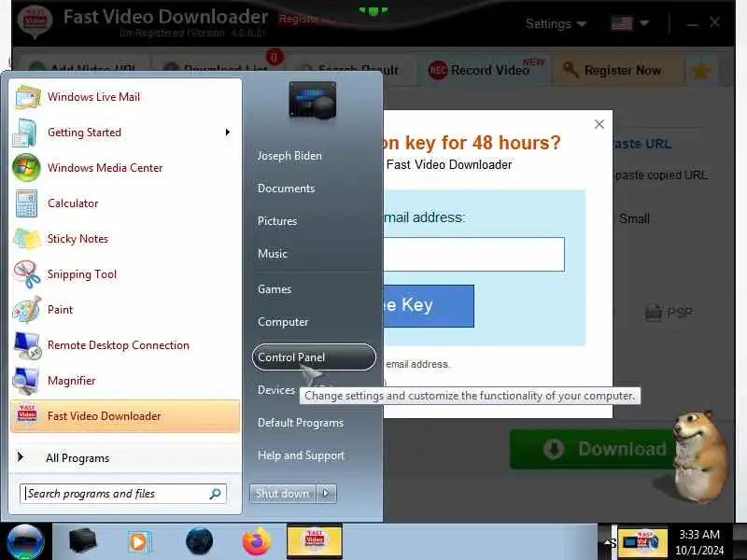Image resolution: width=747 pixels, height=560 pixels.
Task: Launch the Snipping Tool scissors icon
Action: pyautogui.click(x=27, y=274)
